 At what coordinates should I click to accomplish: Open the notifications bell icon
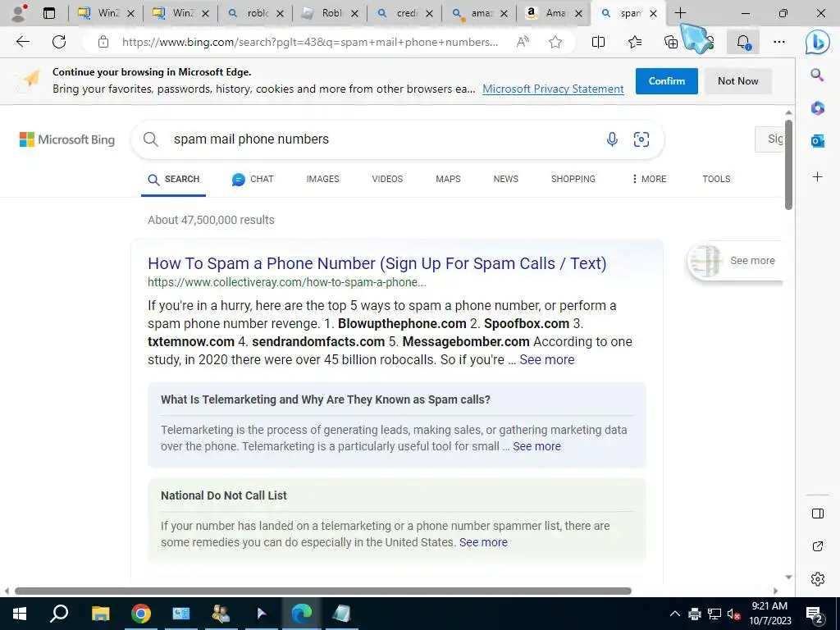click(743, 42)
